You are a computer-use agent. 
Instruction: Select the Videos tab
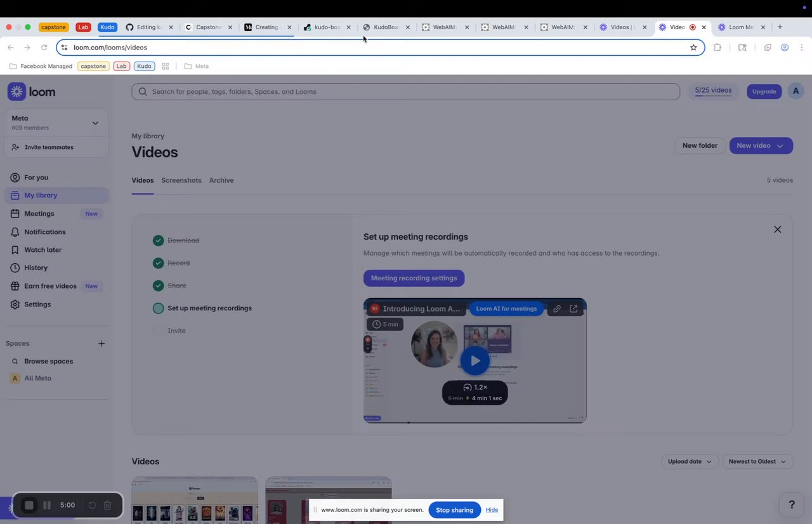143,180
